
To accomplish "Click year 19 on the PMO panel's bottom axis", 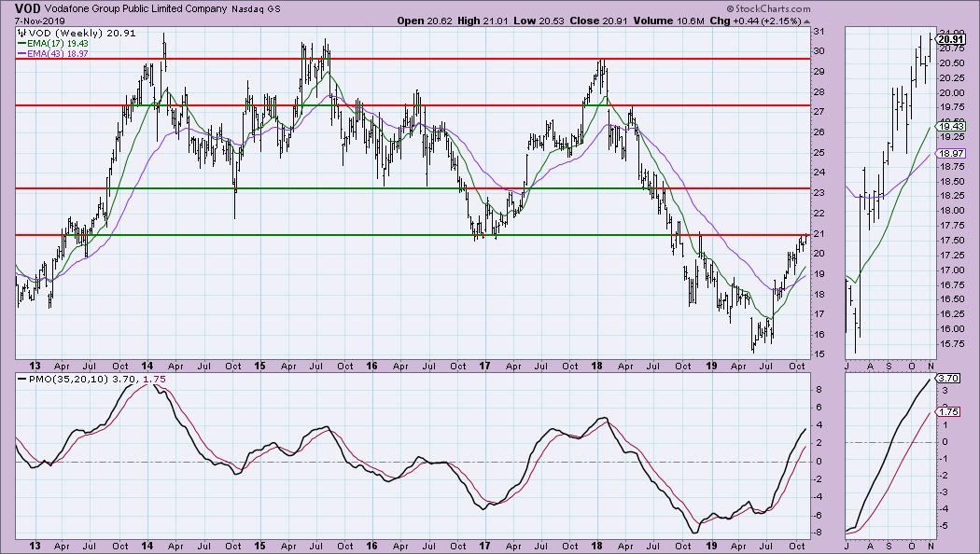I will [711, 546].
